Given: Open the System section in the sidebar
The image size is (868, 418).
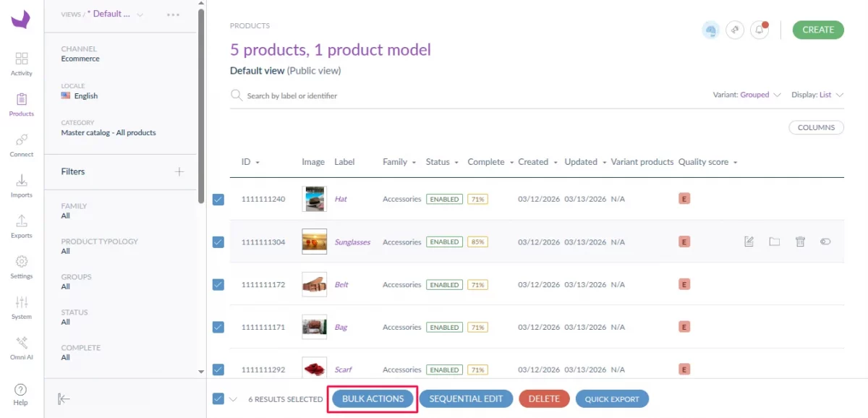Looking at the screenshot, I should pos(21,307).
